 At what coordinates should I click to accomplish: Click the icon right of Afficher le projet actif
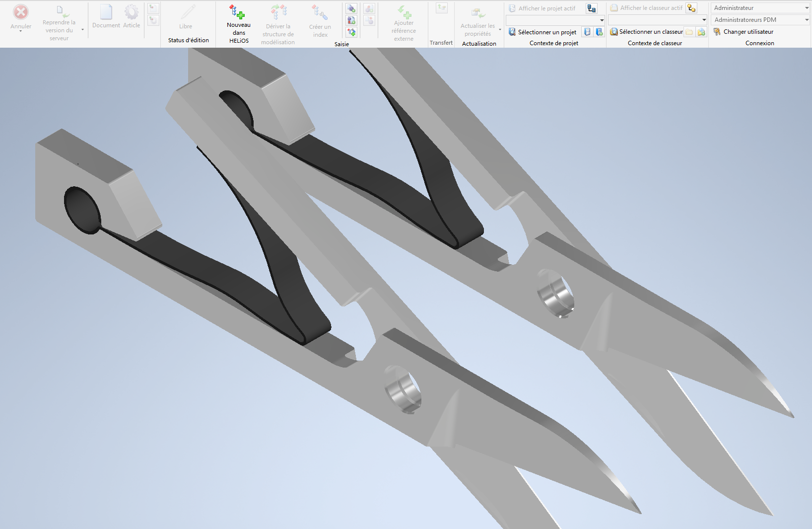click(x=592, y=8)
